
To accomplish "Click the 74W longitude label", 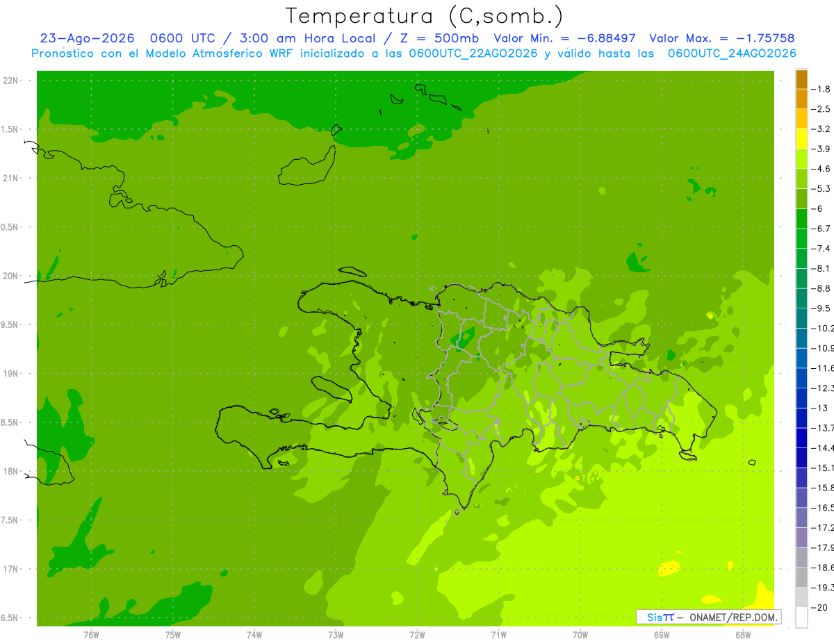I will (254, 634).
